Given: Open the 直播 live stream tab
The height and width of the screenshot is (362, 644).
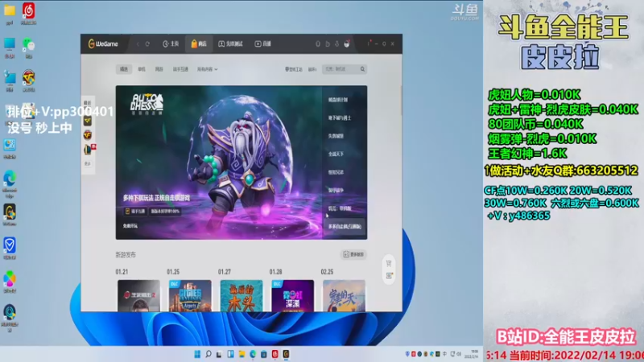Looking at the screenshot, I should (x=263, y=44).
